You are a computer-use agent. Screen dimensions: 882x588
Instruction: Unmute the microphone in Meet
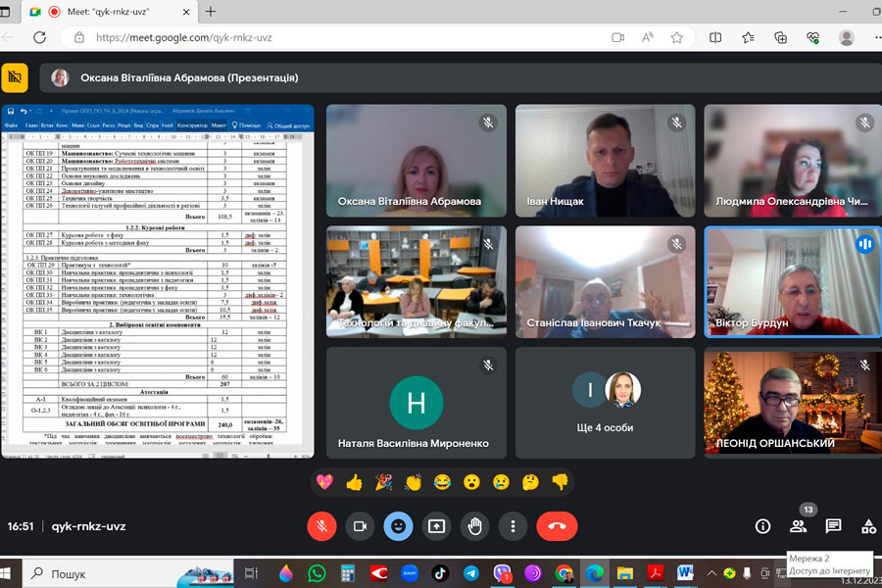point(321,526)
